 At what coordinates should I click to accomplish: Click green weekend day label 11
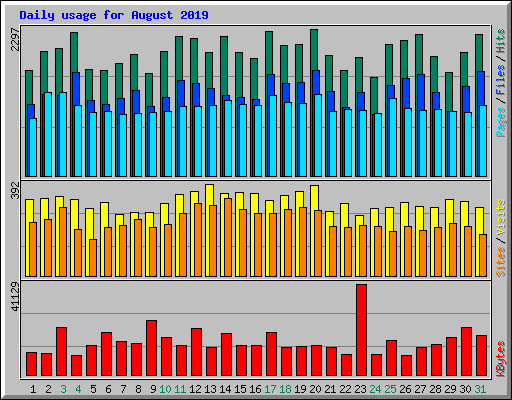(180, 389)
